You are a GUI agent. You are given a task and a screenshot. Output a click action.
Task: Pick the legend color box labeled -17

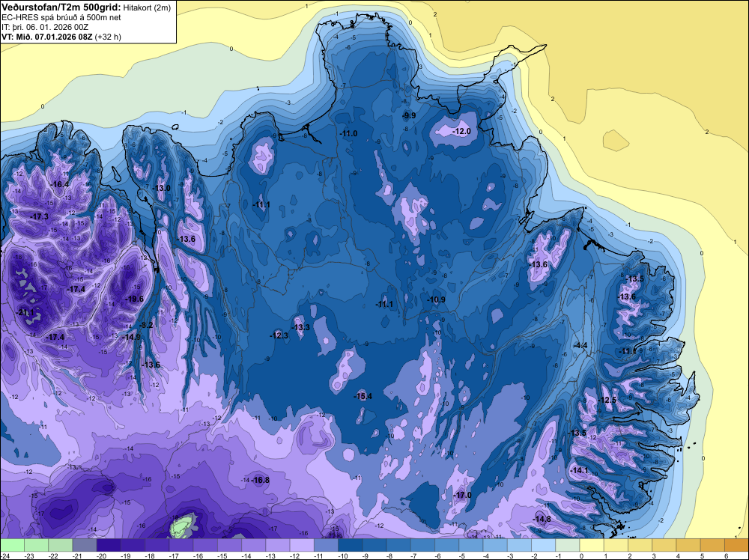181,545
